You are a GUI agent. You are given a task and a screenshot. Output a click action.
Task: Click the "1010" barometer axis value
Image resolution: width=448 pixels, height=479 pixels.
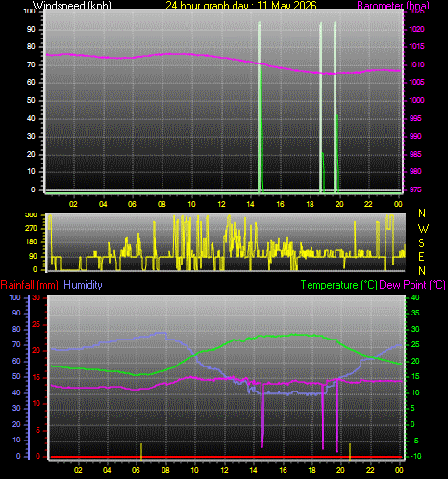coord(417,64)
